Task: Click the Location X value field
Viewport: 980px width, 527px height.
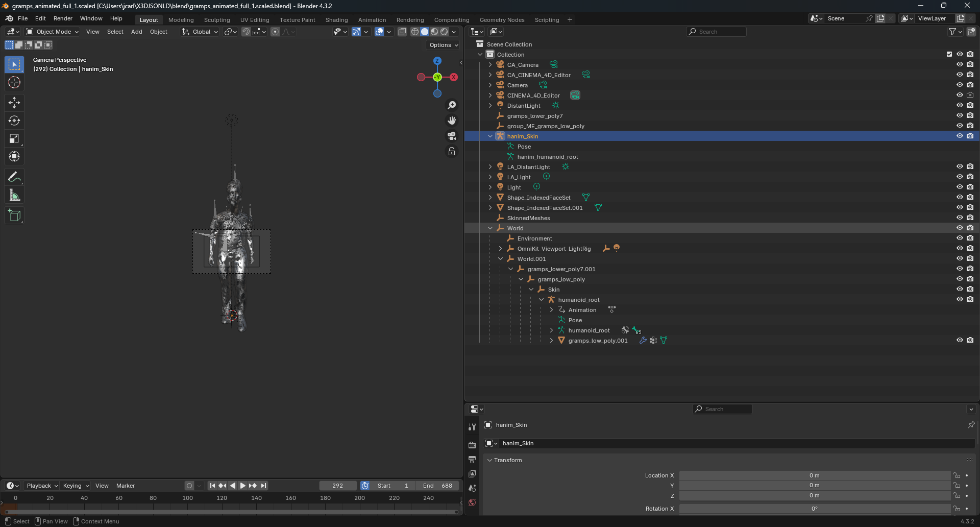Action: tap(814, 475)
